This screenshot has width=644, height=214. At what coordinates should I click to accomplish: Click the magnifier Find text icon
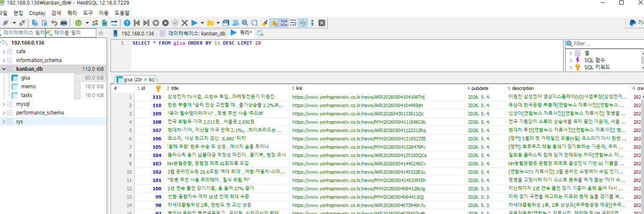point(245,23)
